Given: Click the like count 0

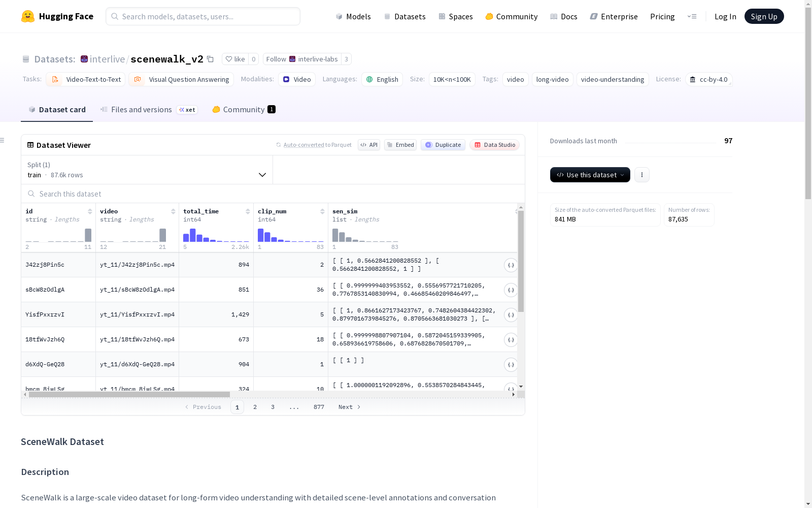Looking at the screenshot, I should coord(254,59).
